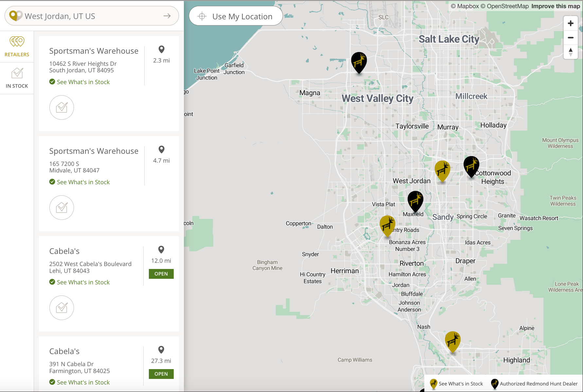Click the black Authorized Redmond Hunt Dealer legend icon
The width and height of the screenshot is (583, 392).
tap(495, 383)
